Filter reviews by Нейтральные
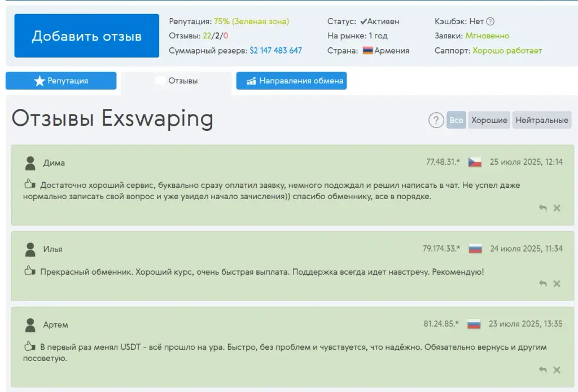This screenshot has height=392, width=578. pos(542,120)
